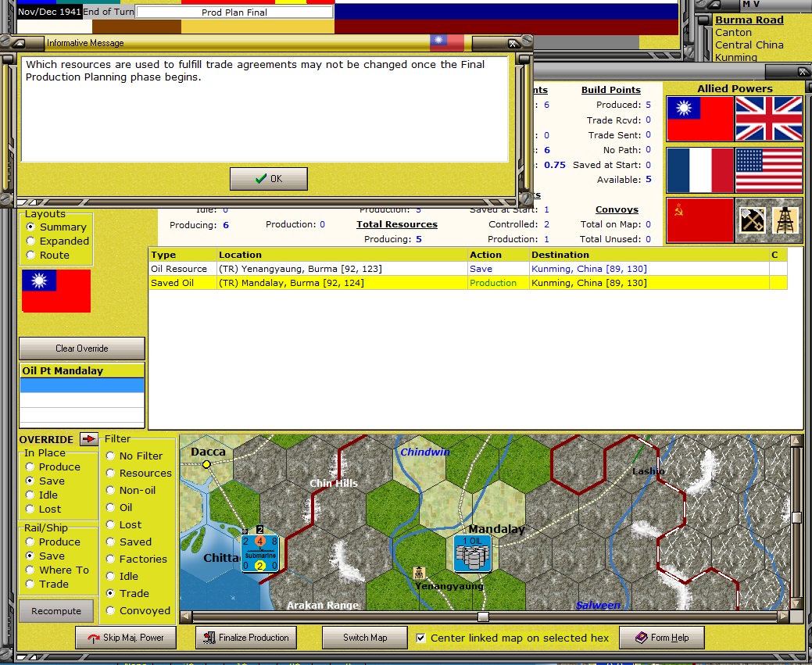
Task: Sort by the Destination column header
Action: point(649,255)
